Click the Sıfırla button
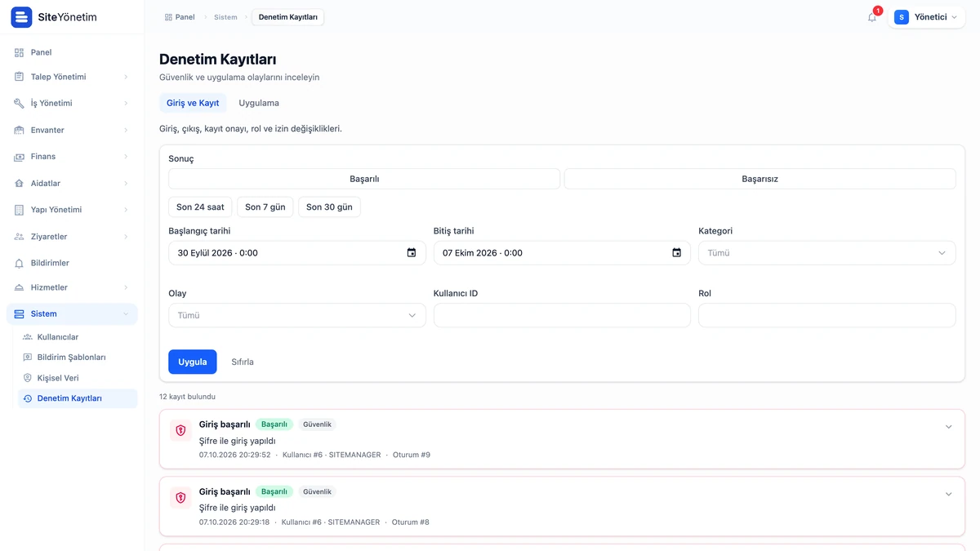 [243, 362]
